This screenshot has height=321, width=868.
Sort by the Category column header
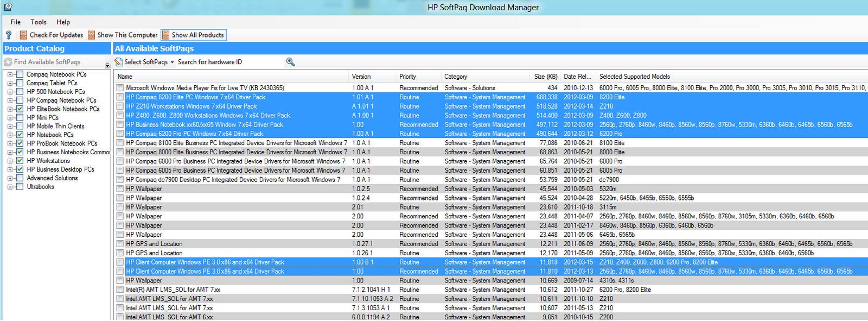[485, 77]
